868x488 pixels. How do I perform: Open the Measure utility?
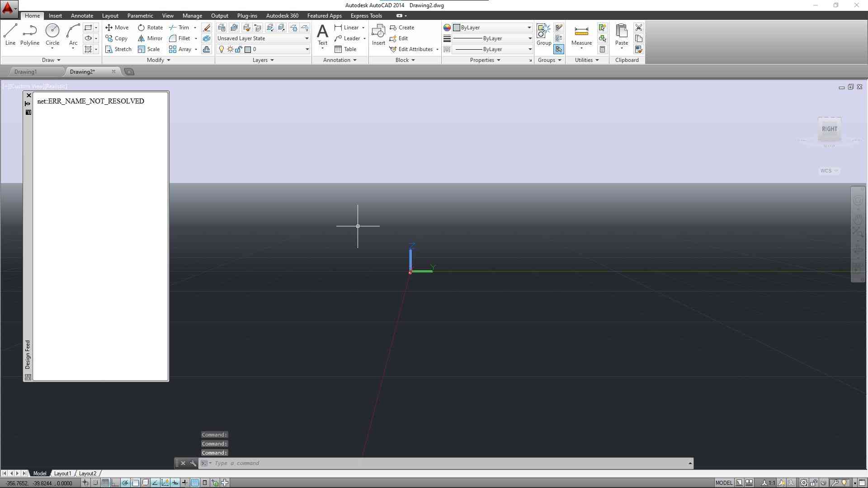tap(581, 34)
